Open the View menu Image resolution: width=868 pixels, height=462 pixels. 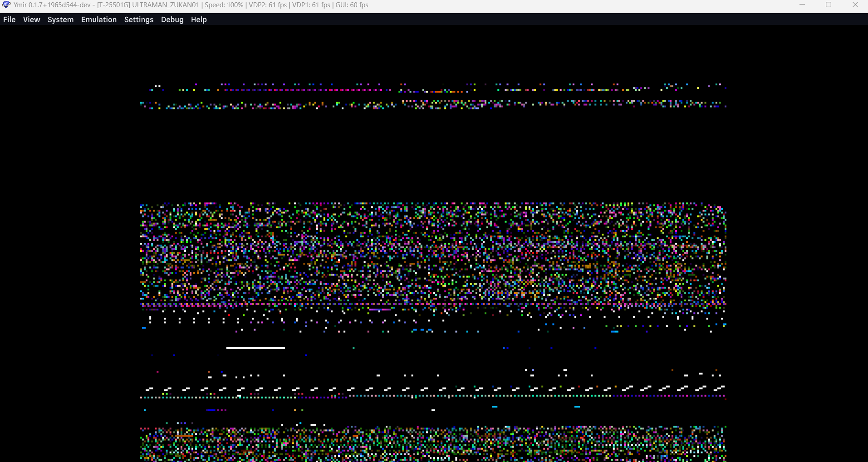click(x=31, y=20)
